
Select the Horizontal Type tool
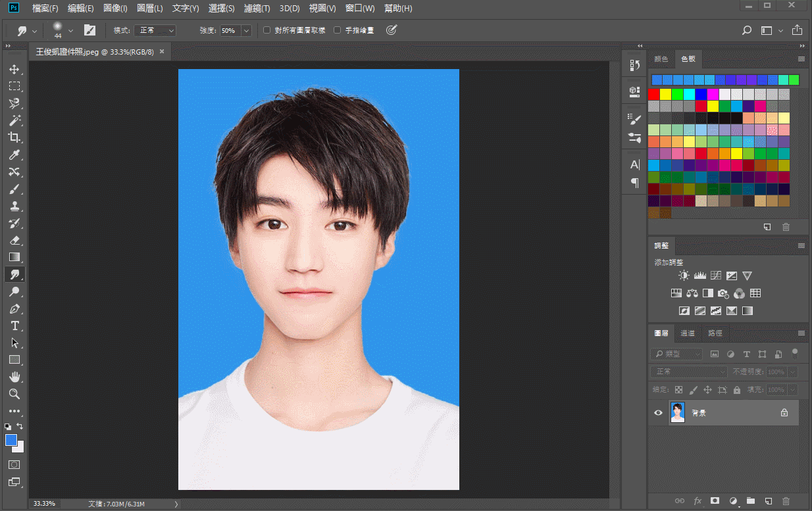click(14, 326)
